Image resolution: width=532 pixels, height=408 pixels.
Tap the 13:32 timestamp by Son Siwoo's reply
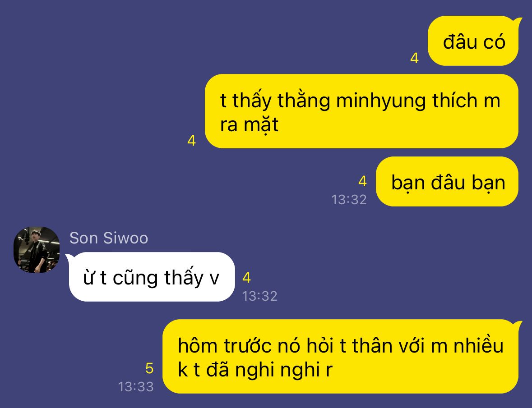[x=260, y=296]
